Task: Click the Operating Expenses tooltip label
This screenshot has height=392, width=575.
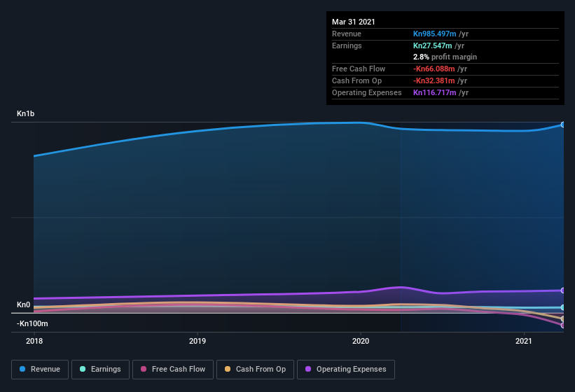Action: pyautogui.click(x=367, y=92)
